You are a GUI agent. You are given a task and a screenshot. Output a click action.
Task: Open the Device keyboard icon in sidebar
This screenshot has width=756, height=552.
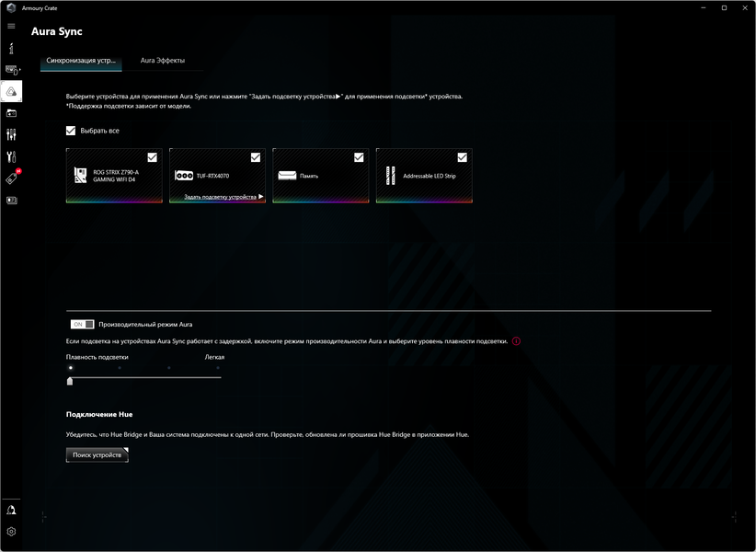coord(12,71)
